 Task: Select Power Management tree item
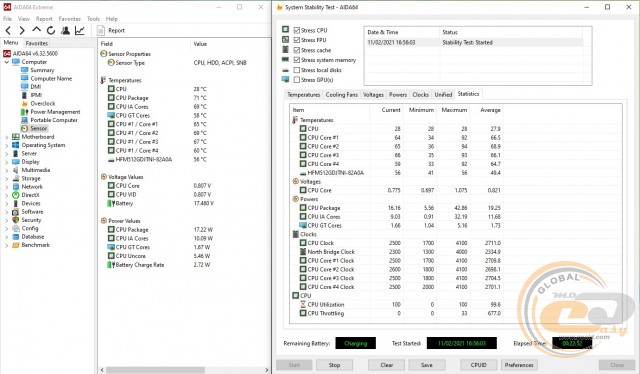(55, 112)
